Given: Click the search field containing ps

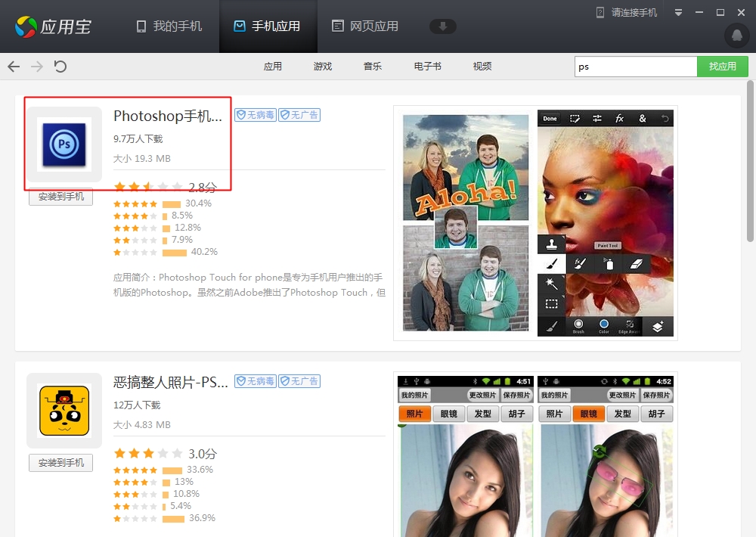Looking at the screenshot, I should [636, 67].
